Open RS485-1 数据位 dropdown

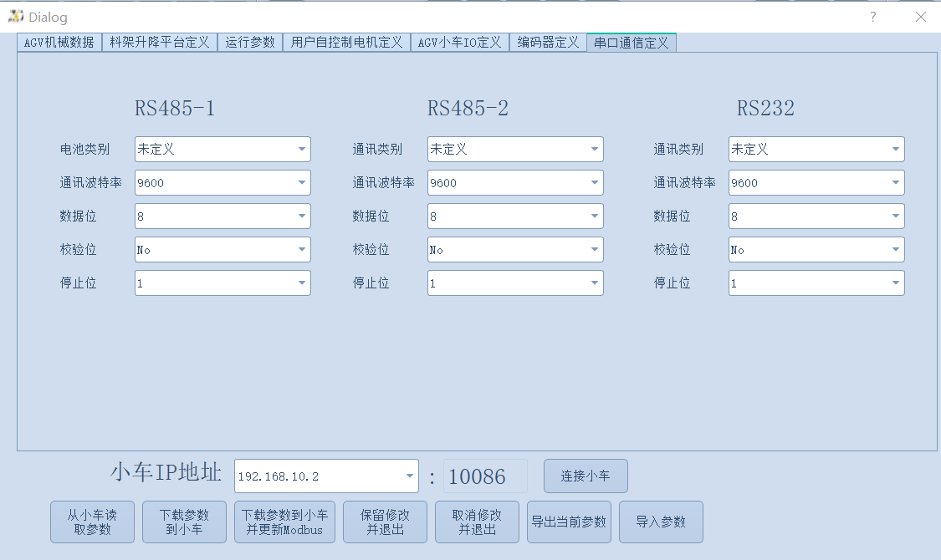click(222, 216)
